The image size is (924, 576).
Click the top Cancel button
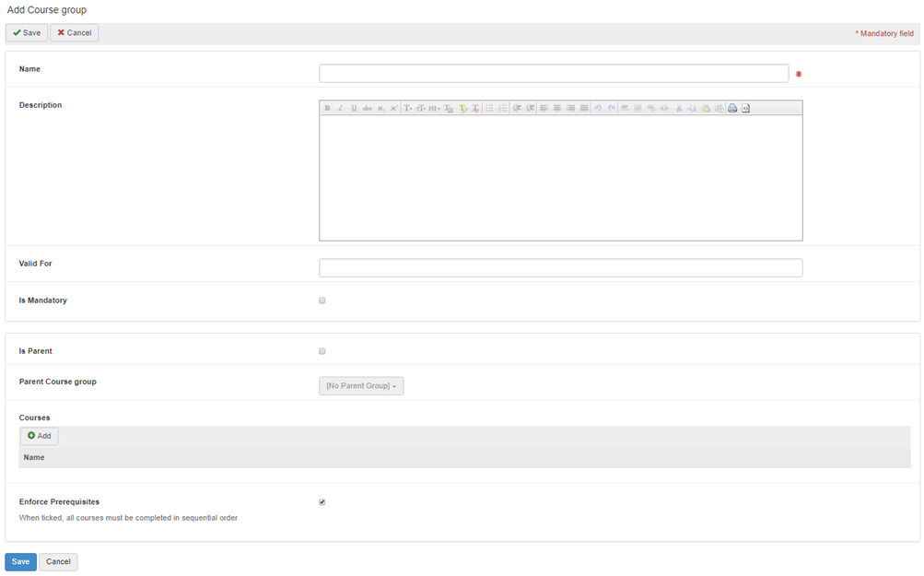click(75, 33)
